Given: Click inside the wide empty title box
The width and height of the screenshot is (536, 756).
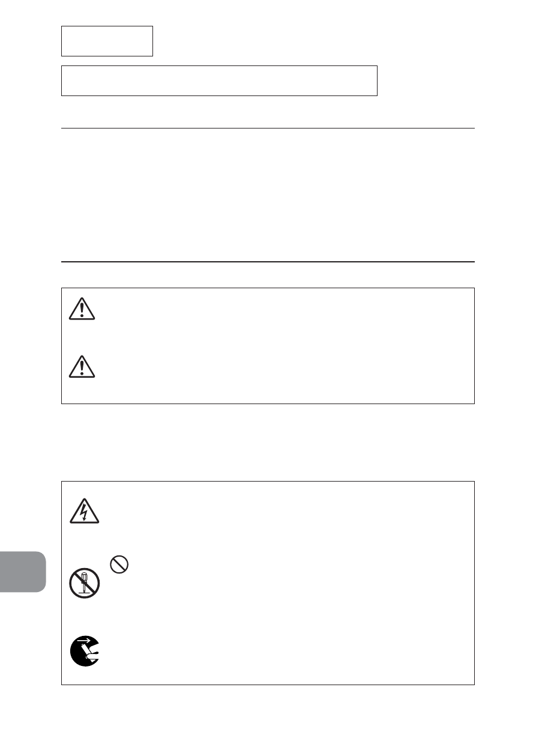Looking at the screenshot, I should pos(219,81).
